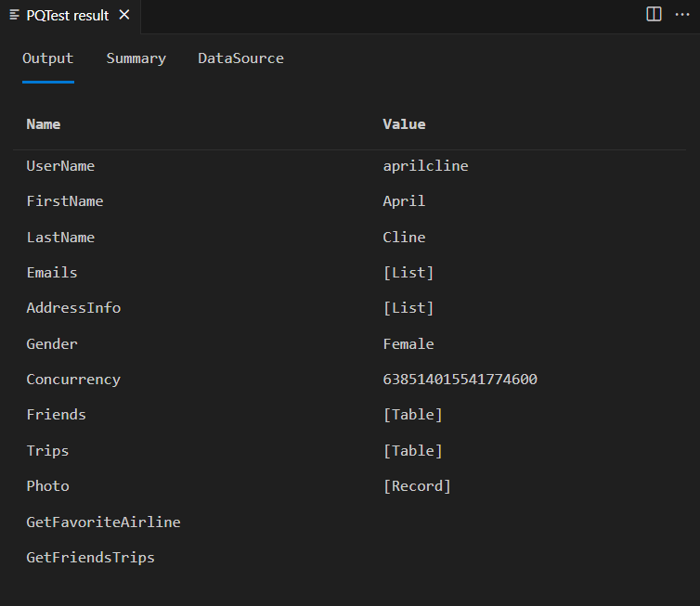Open the Friends [Table] value
The width and height of the screenshot is (700, 606).
click(x=412, y=415)
